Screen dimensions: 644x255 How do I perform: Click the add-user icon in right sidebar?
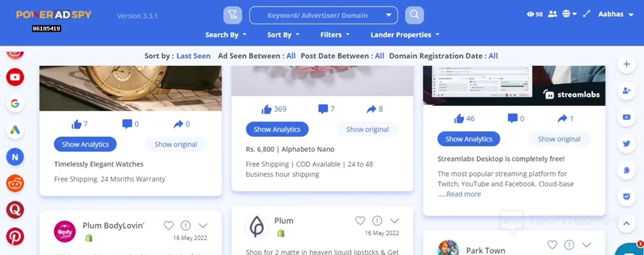coord(627,91)
